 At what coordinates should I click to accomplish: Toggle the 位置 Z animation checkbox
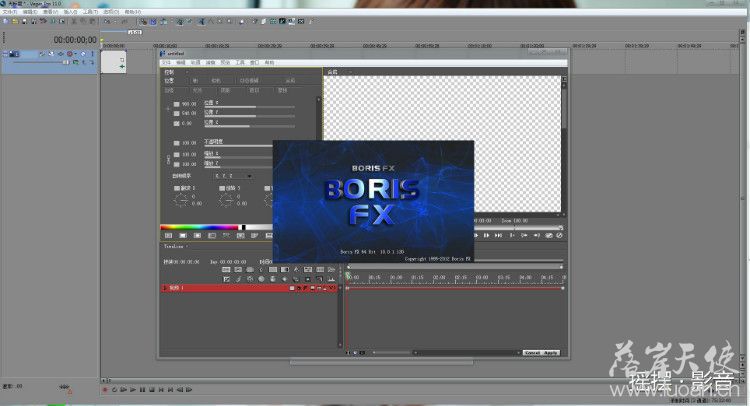(x=176, y=123)
